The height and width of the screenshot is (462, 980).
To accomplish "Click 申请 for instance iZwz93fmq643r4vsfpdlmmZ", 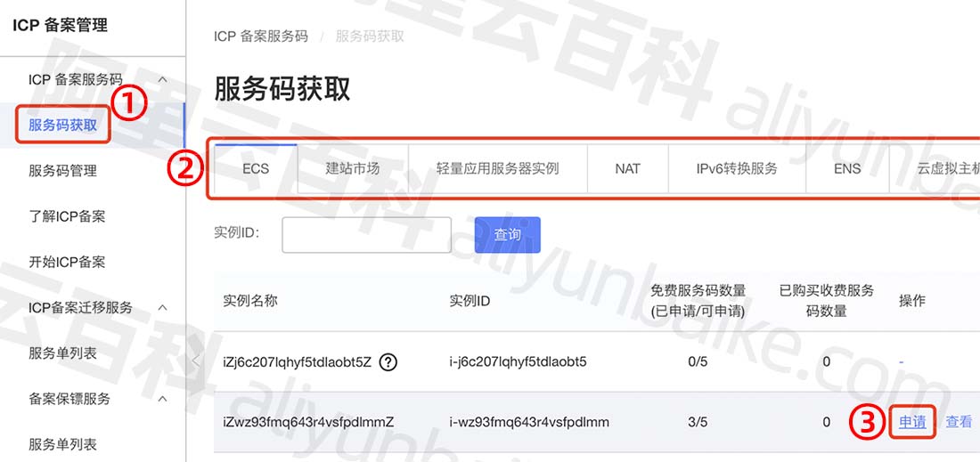I will [912, 422].
